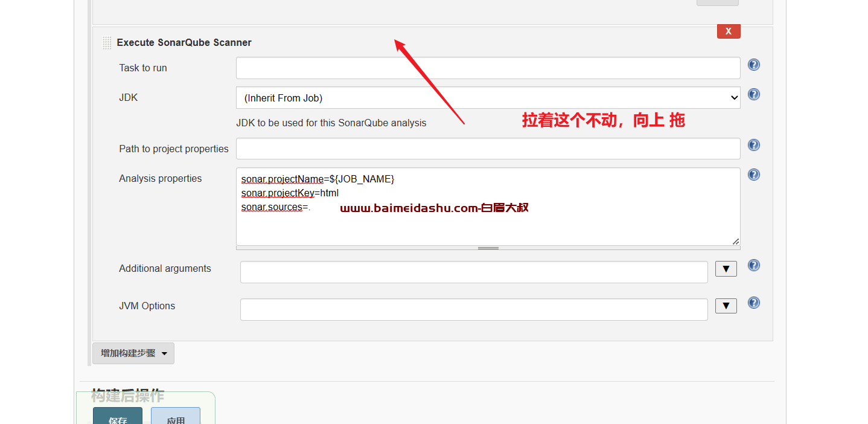Open help for Additional arguments
Image resolution: width=868 pixels, height=424 pixels.
753,265
